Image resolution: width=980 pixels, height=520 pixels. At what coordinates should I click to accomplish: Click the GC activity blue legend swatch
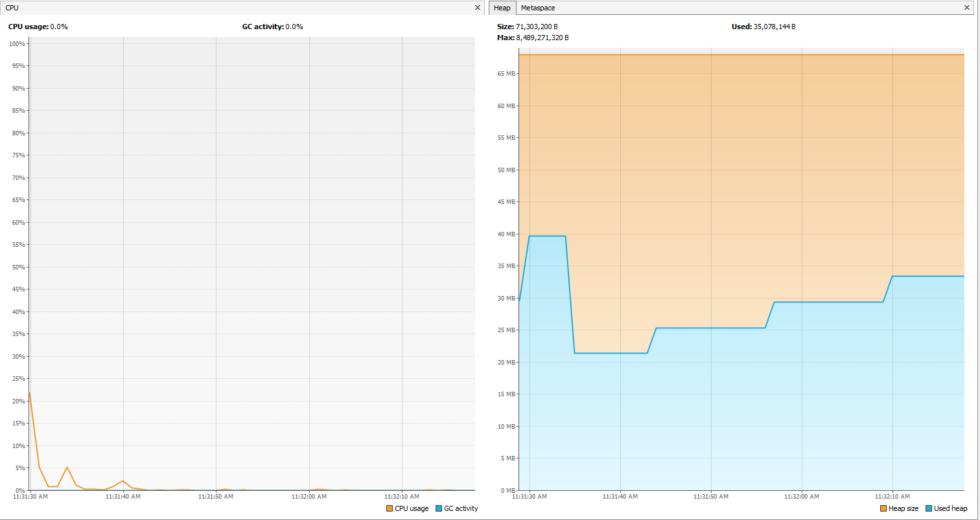point(439,508)
